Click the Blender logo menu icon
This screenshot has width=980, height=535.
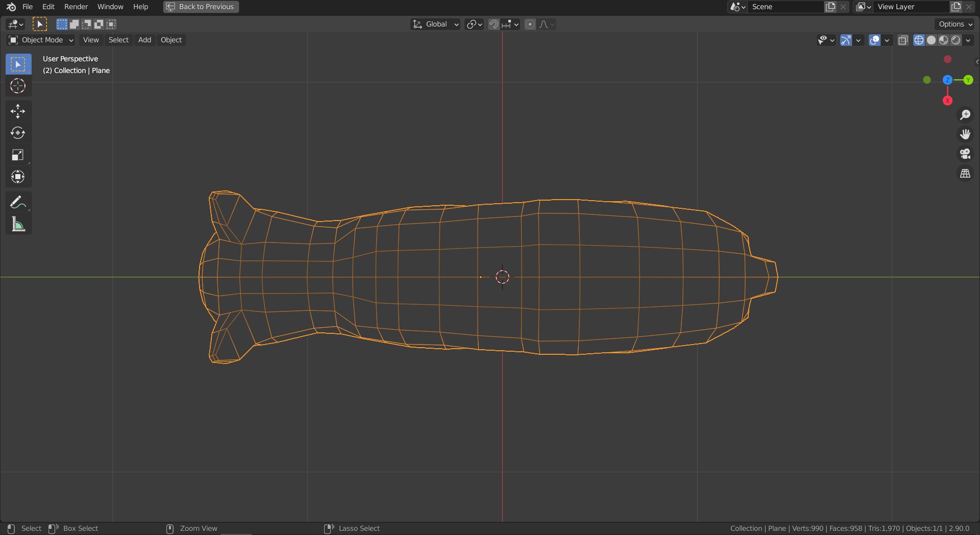[x=11, y=7]
